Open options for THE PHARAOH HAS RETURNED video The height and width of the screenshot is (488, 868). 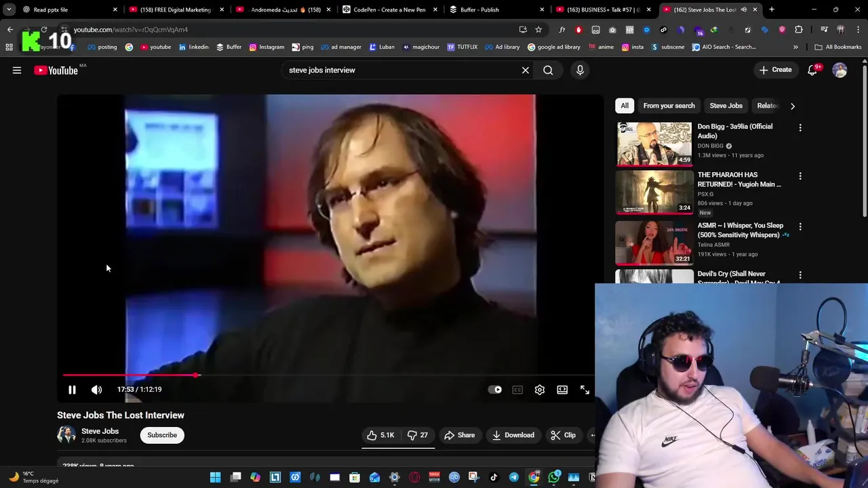pyautogui.click(x=800, y=176)
